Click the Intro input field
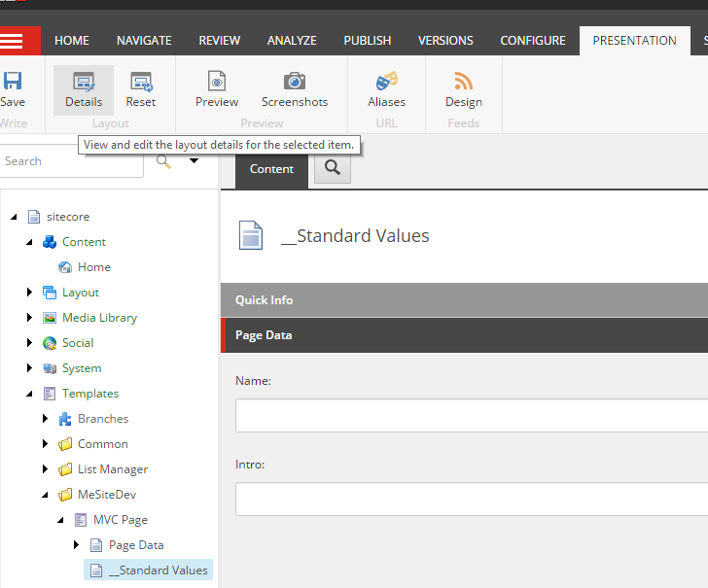This screenshot has width=708, height=588. pos(472,499)
